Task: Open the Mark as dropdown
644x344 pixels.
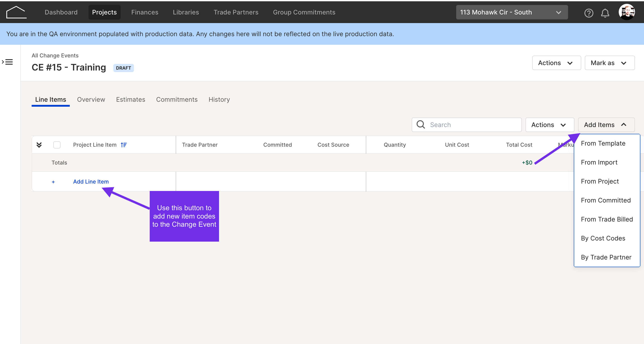Action: coord(609,63)
